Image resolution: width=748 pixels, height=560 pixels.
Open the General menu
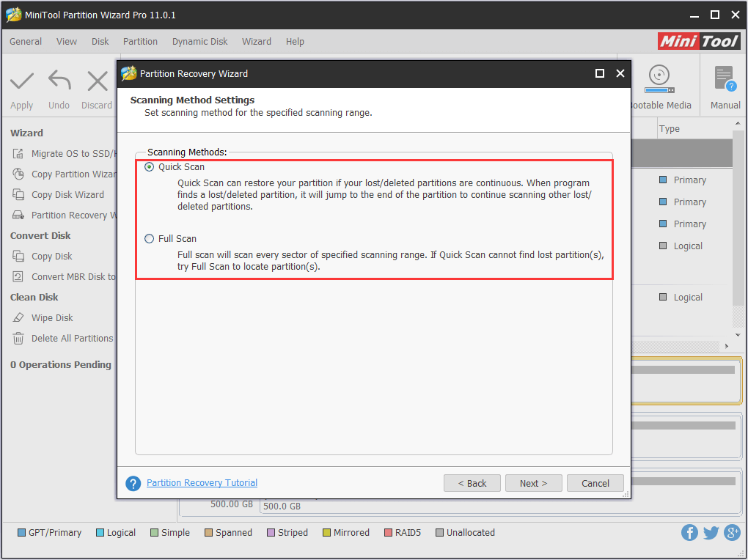pos(26,42)
